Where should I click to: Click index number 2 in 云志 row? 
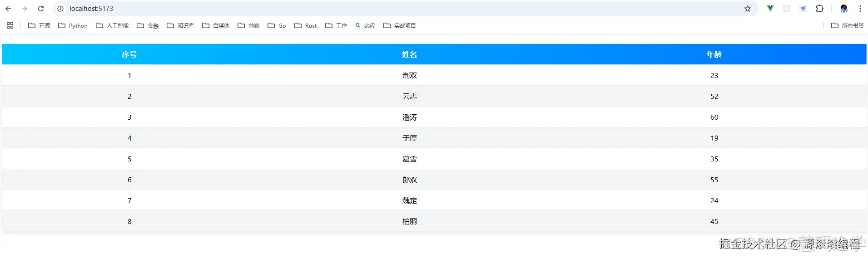[x=129, y=96]
